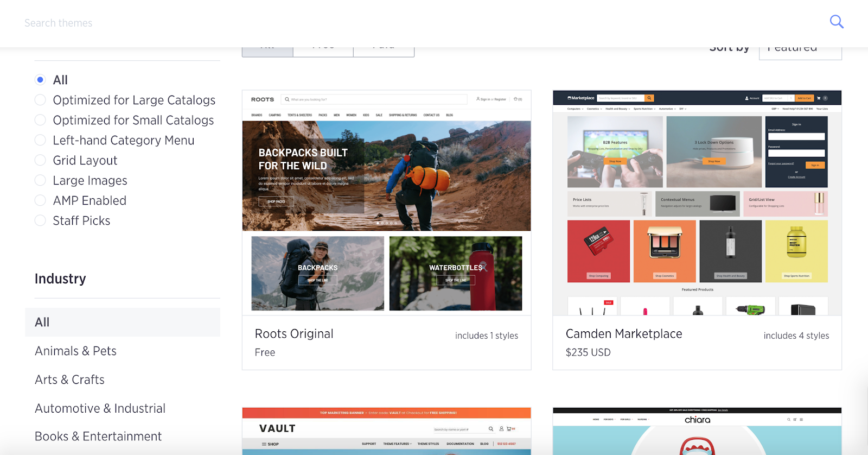The width and height of the screenshot is (868, 455).
Task: Open the Chiara theme preview
Action: 697,431
